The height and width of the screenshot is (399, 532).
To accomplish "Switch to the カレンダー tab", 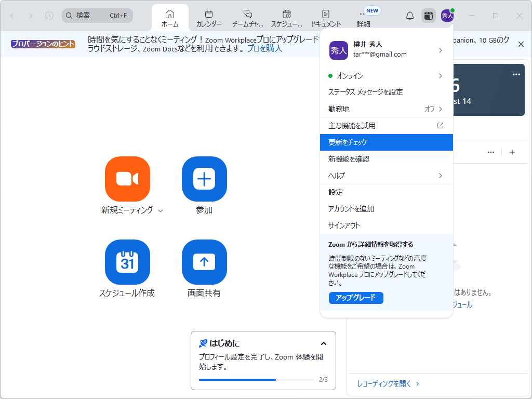I will point(209,17).
